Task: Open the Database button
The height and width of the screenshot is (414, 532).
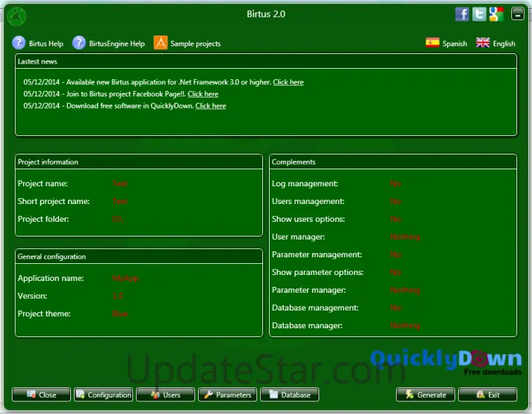Action: [x=290, y=395]
